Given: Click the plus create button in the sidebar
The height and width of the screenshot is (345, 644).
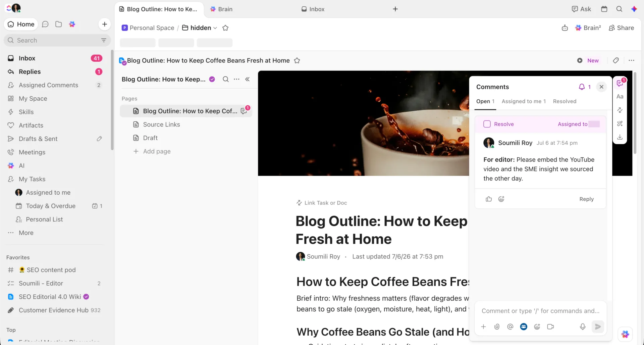Looking at the screenshot, I should [105, 24].
